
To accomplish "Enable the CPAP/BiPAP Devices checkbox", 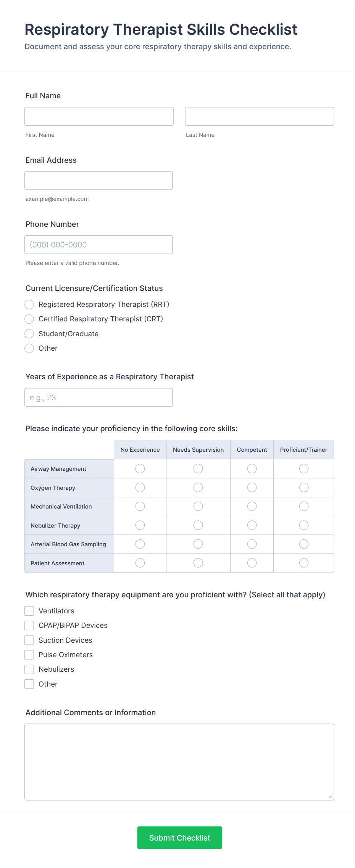I will click(x=29, y=625).
